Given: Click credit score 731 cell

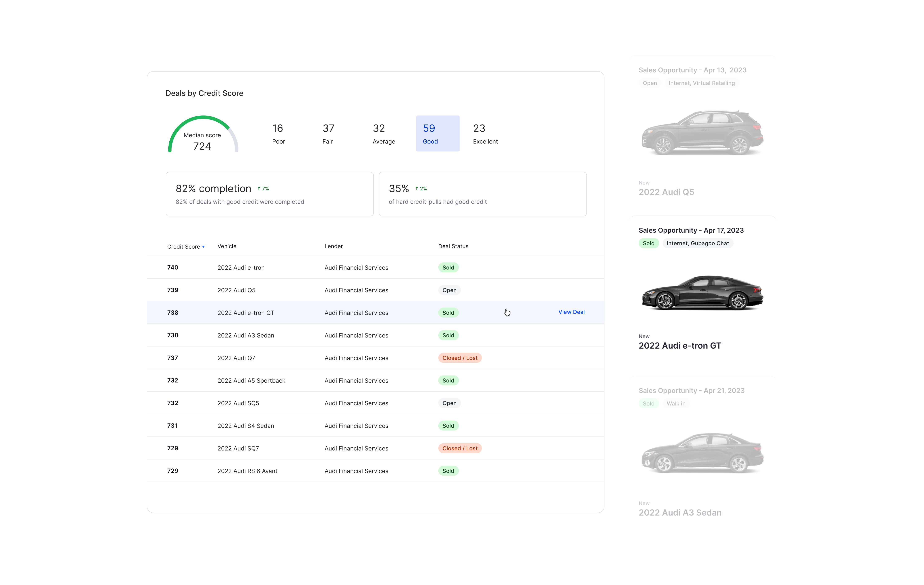Looking at the screenshot, I should pos(172,426).
